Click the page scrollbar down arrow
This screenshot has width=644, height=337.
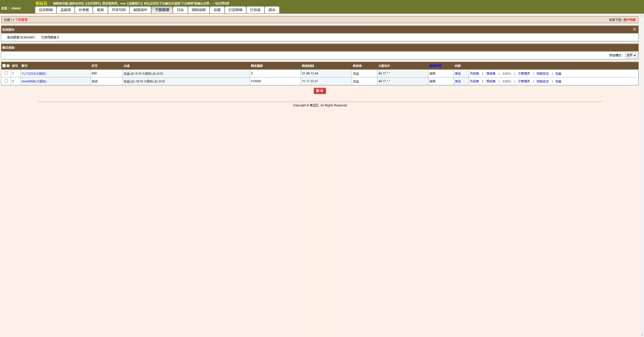642,335
